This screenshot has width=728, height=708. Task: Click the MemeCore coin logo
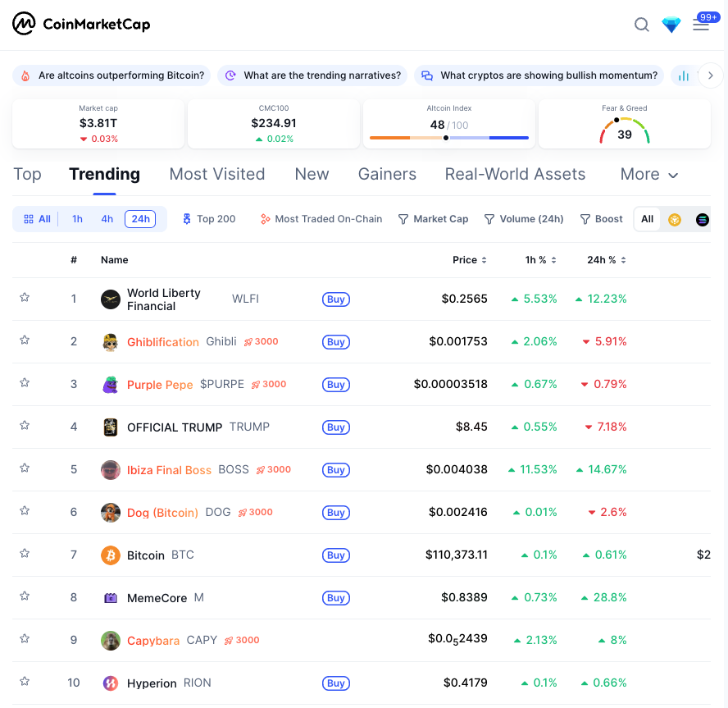tap(111, 598)
